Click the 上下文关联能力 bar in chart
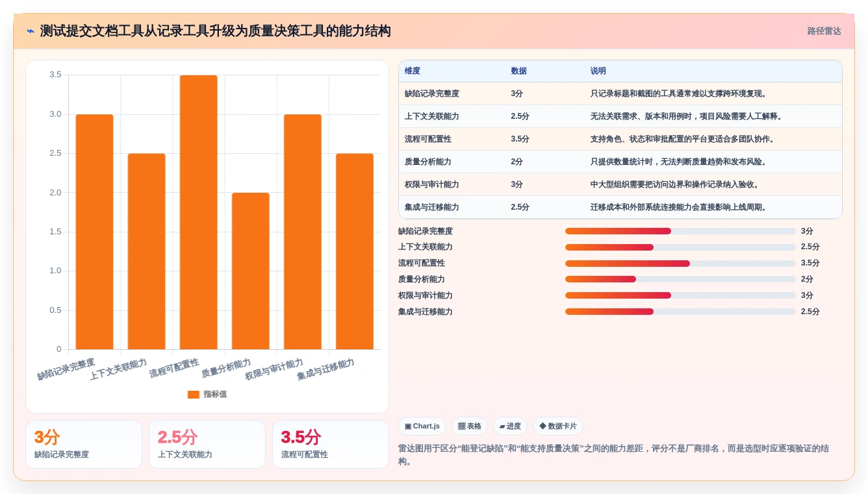Viewport: 868px width, 494px height. (x=146, y=251)
